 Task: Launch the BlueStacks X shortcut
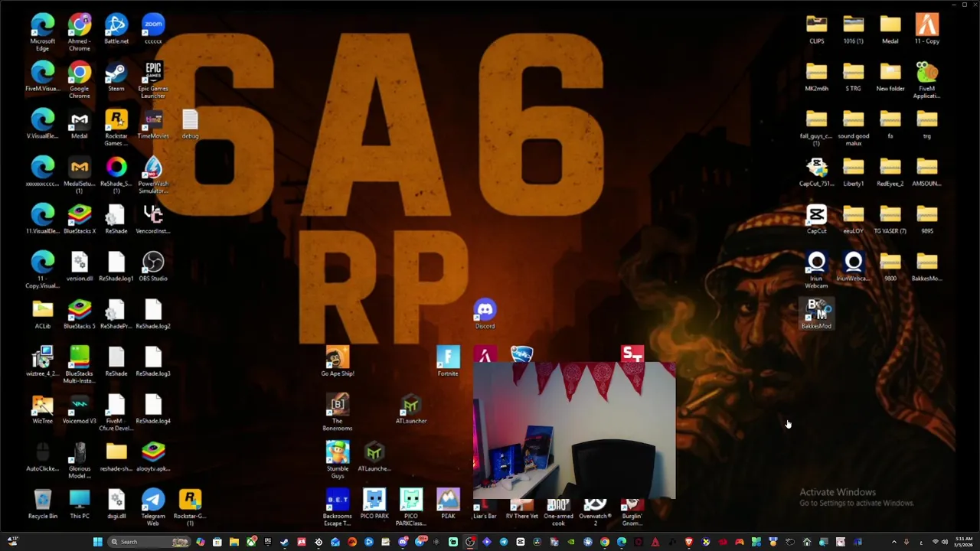point(80,219)
